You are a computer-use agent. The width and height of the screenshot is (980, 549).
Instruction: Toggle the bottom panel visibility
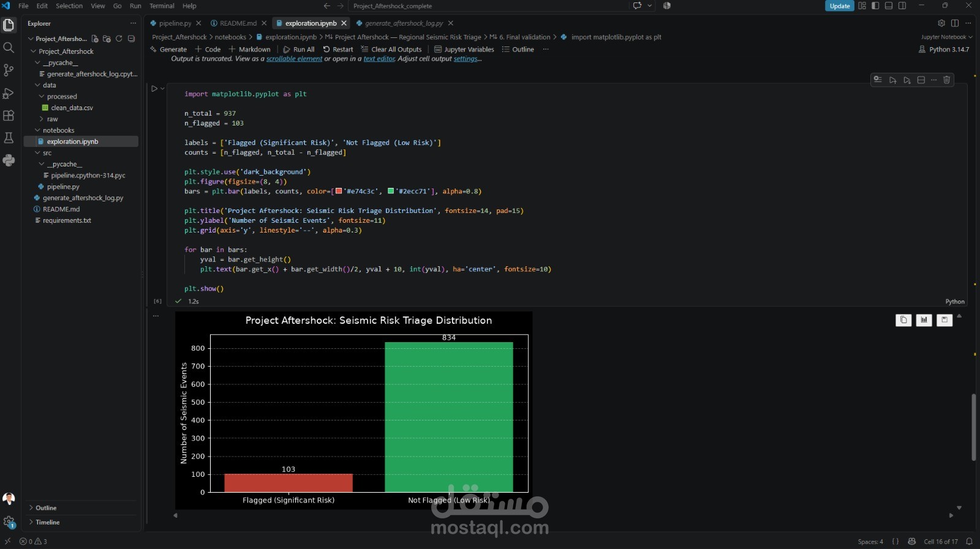(889, 6)
